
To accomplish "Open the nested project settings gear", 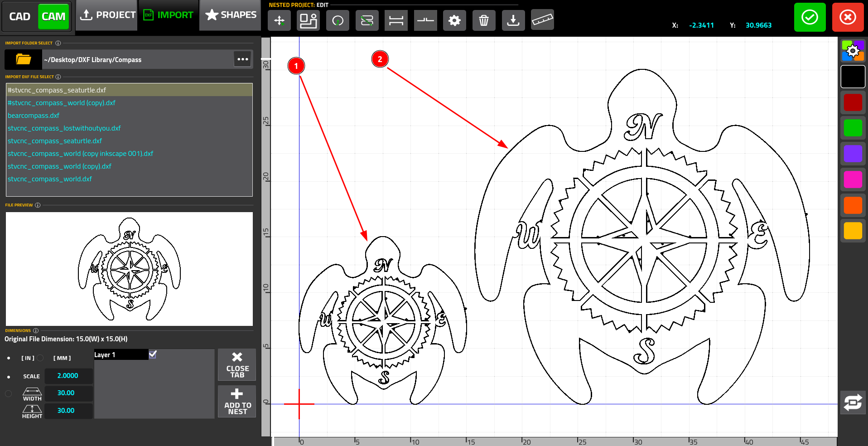I will tap(454, 20).
